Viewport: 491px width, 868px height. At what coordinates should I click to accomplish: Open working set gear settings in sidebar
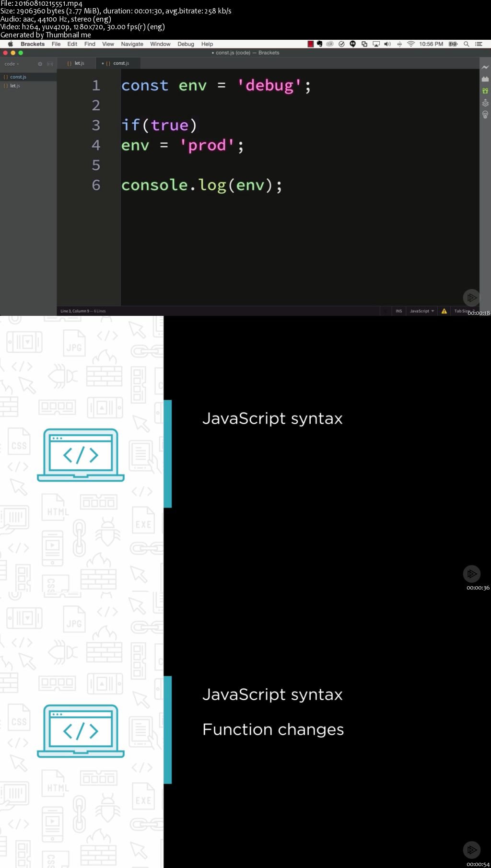(40, 64)
